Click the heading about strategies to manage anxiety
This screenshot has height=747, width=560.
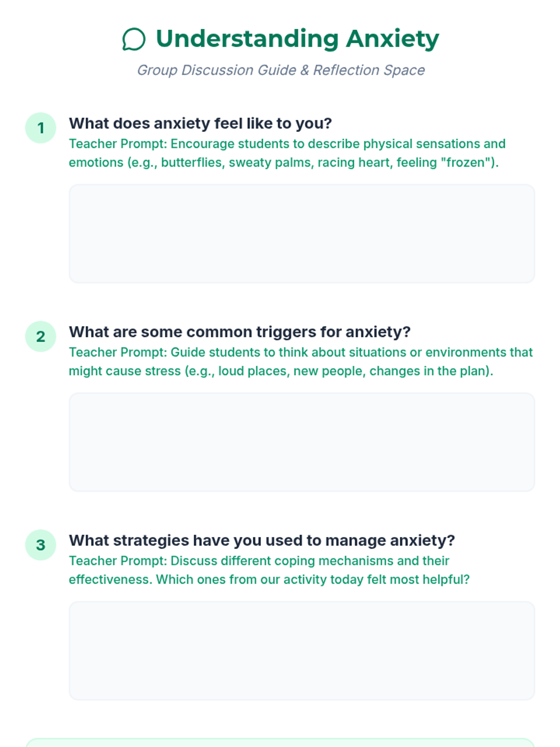point(262,540)
